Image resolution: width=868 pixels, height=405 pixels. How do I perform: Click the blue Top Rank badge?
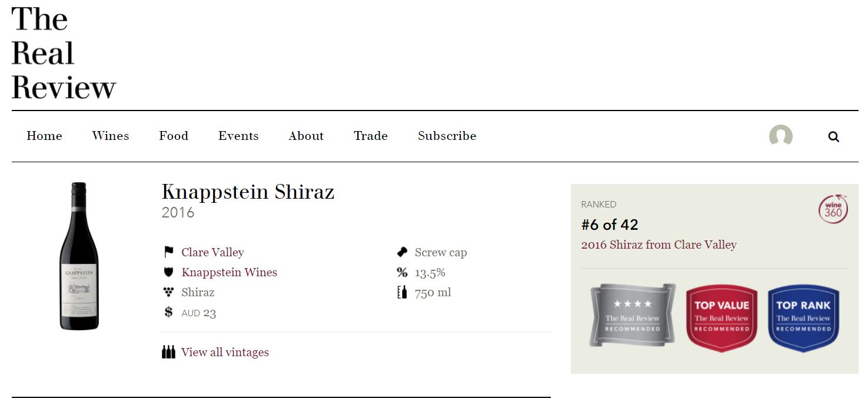pyautogui.click(x=803, y=318)
